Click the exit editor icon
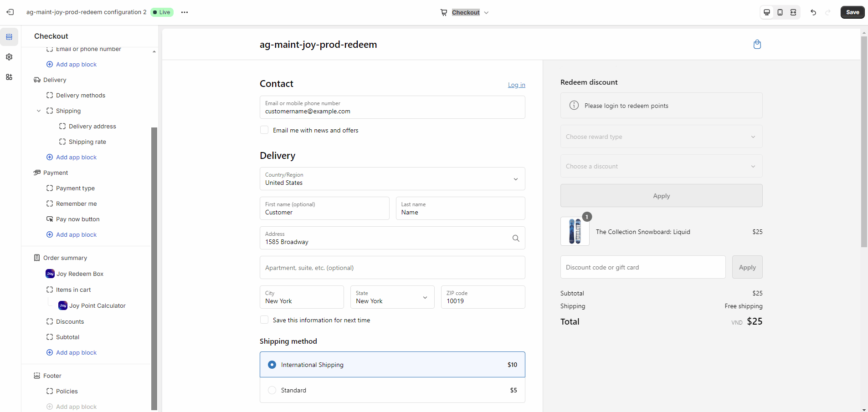The width and height of the screenshot is (868, 412). 10,12
